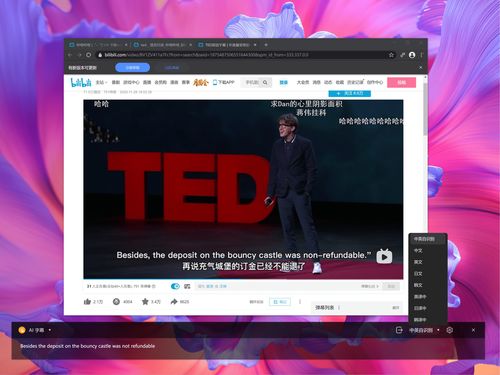The image size is (500, 375).
Task: Click the browser reload button
Action: (89, 55)
